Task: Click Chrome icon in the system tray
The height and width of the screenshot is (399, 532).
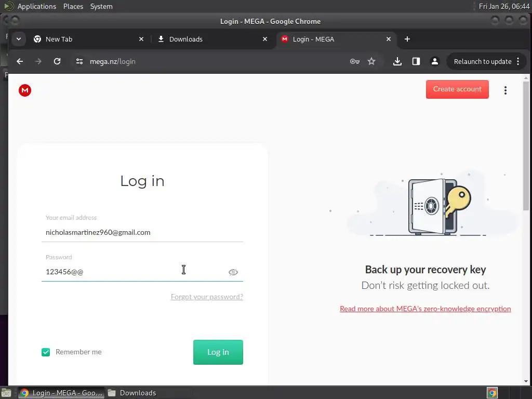Action: (492, 393)
